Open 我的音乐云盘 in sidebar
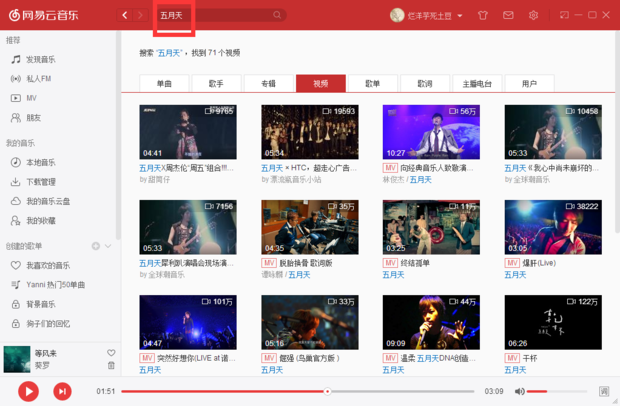 40,201
